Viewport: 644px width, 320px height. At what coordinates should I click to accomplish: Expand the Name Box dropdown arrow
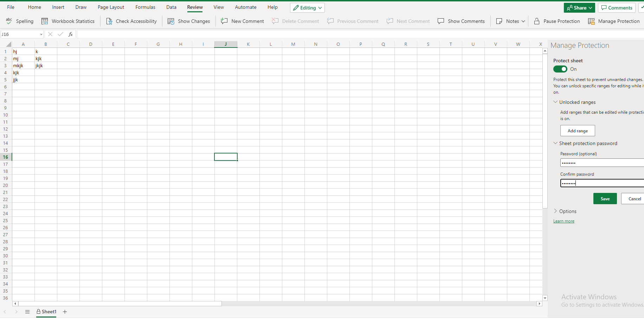pos(41,34)
